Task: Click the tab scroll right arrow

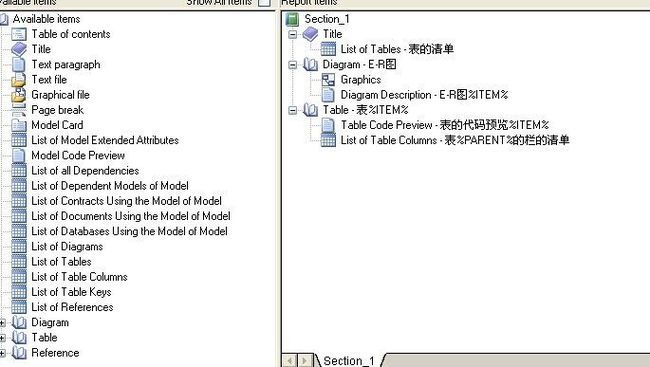Action: click(305, 361)
